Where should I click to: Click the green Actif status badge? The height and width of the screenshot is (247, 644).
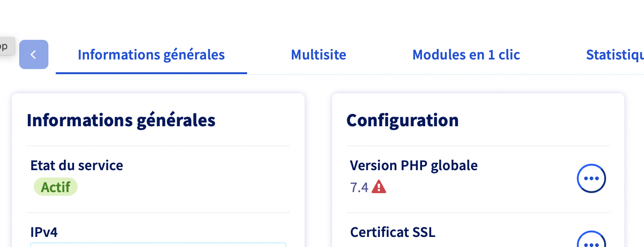(x=56, y=187)
